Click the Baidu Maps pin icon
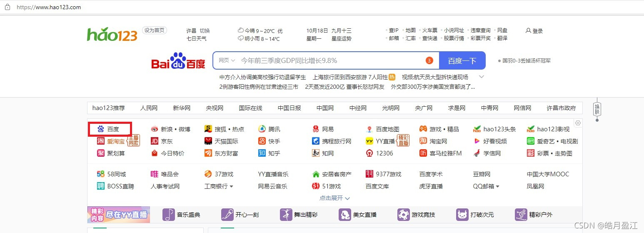This screenshot has height=233, width=644. pos(369,129)
